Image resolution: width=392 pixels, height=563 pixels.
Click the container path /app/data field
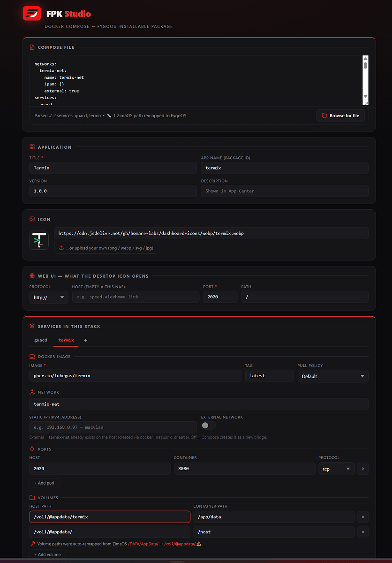tap(274, 517)
